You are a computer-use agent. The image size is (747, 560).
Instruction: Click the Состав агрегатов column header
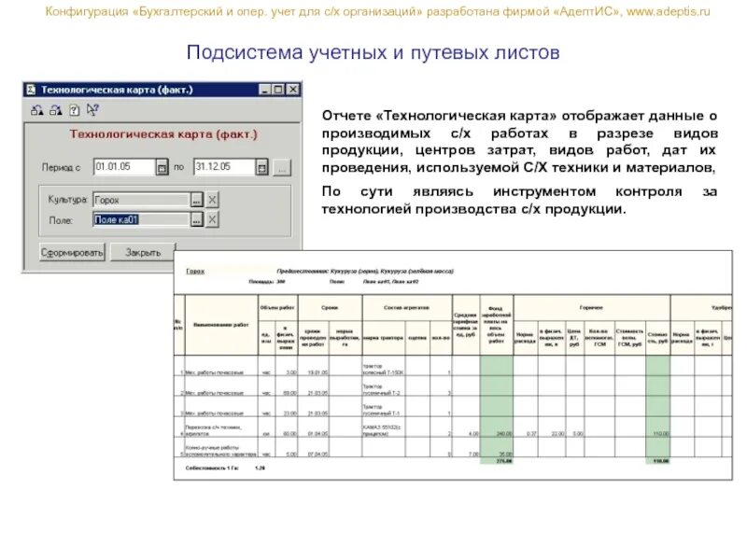coord(407,308)
